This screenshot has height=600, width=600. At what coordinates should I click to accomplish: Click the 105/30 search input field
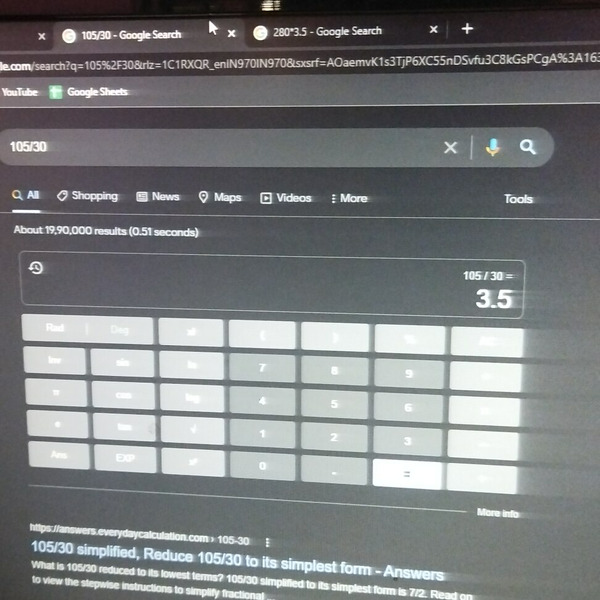tap(222, 147)
